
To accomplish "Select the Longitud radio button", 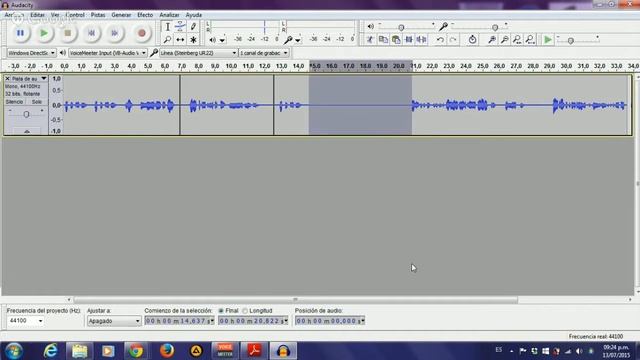I will click(x=245, y=311).
